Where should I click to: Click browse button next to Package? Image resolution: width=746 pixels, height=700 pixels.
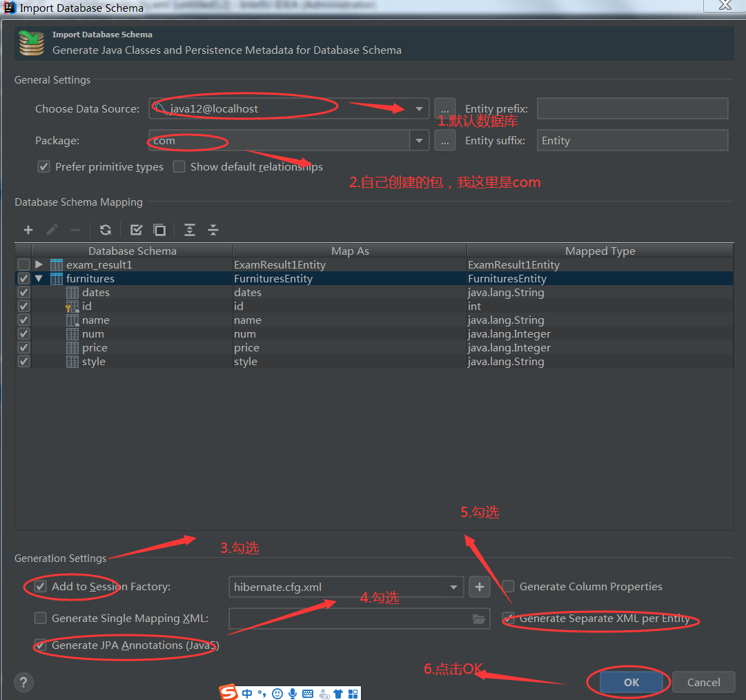pos(445,141)
